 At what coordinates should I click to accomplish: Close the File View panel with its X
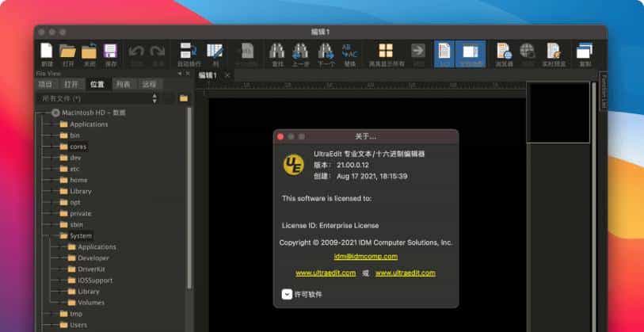pos(188,74)
